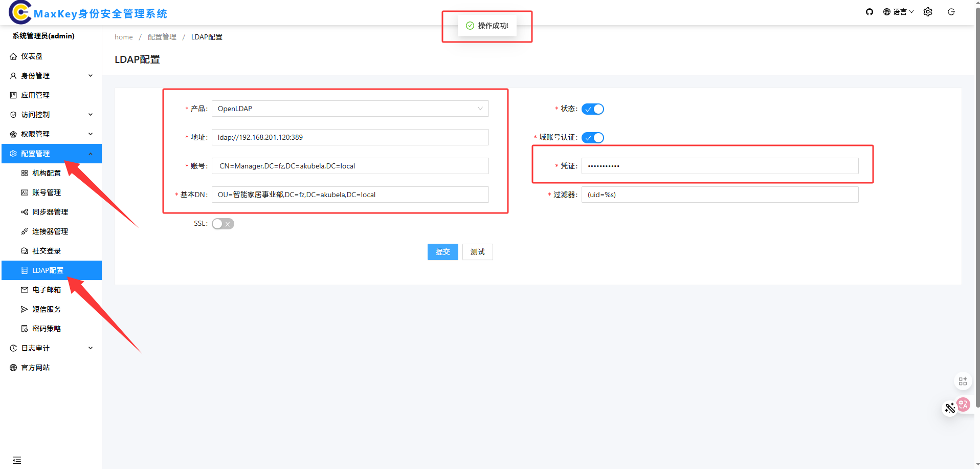Open 电子邮箱 in the sidebar
This screenshot has height=469, width=980.
tap(47, 290)
